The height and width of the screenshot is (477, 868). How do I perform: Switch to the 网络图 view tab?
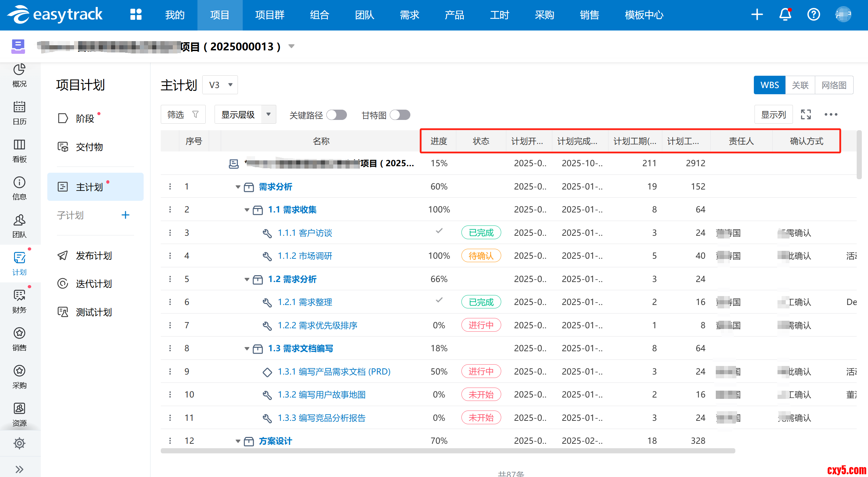coord(834,85)
